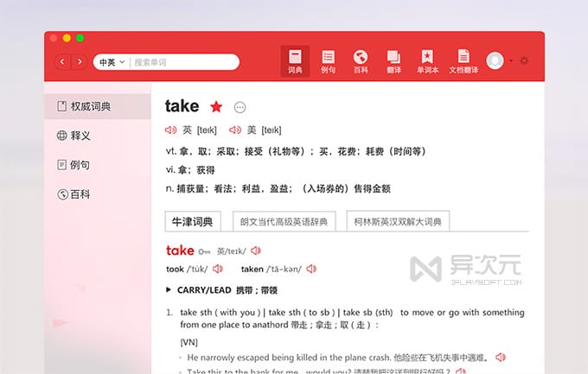
Task: Click the user avatar in toolbar
Action: tap(495, 60)
